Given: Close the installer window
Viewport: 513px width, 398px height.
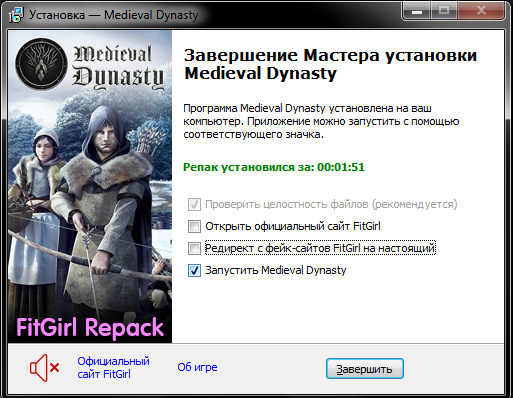Looking at the screenshot, I should (481, 11).
